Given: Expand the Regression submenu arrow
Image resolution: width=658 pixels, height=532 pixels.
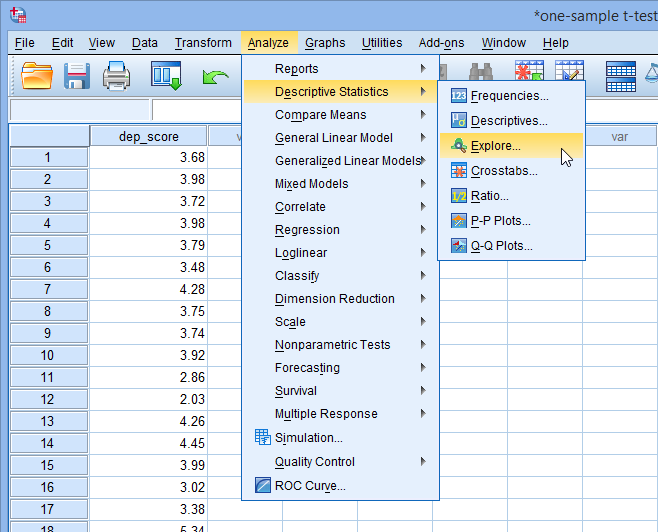Looking at the screenshot, I should point(423,229).
